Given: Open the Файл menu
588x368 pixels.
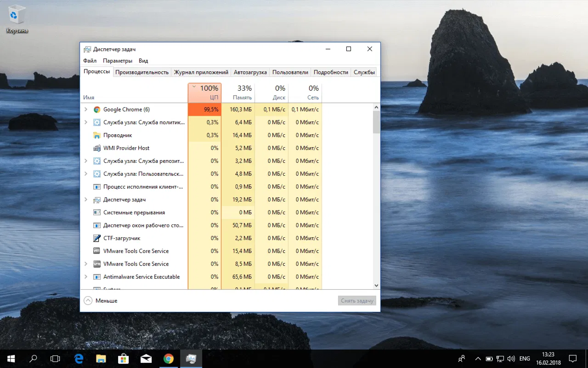Looking at the screenshot, I should click(x=90, y=60).
